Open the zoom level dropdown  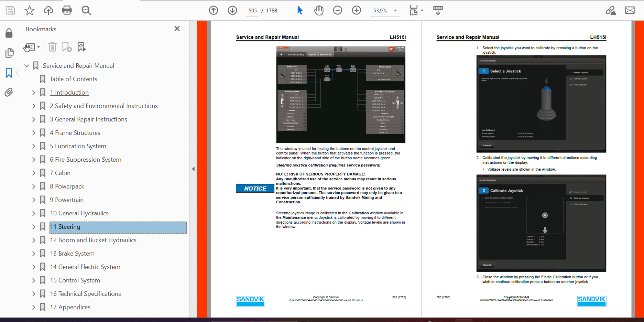[x=395, y=11]
